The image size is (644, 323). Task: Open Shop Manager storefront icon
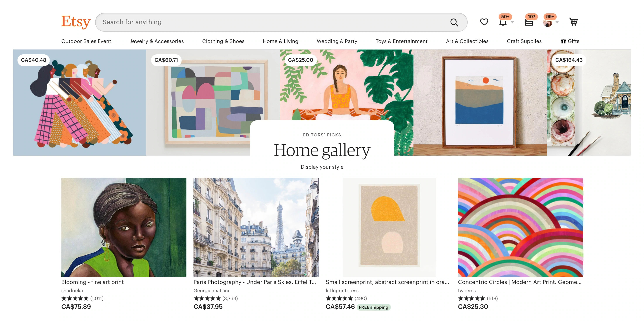529,22
